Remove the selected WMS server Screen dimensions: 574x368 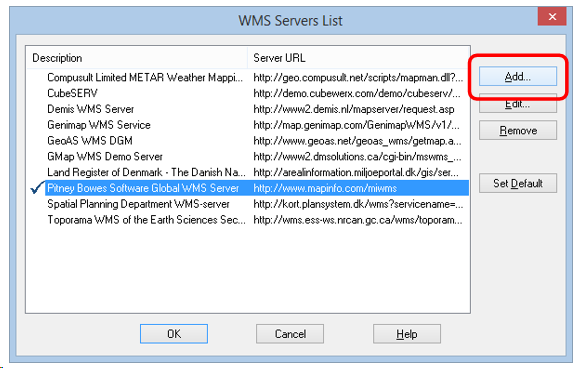(x=518, y=130)
